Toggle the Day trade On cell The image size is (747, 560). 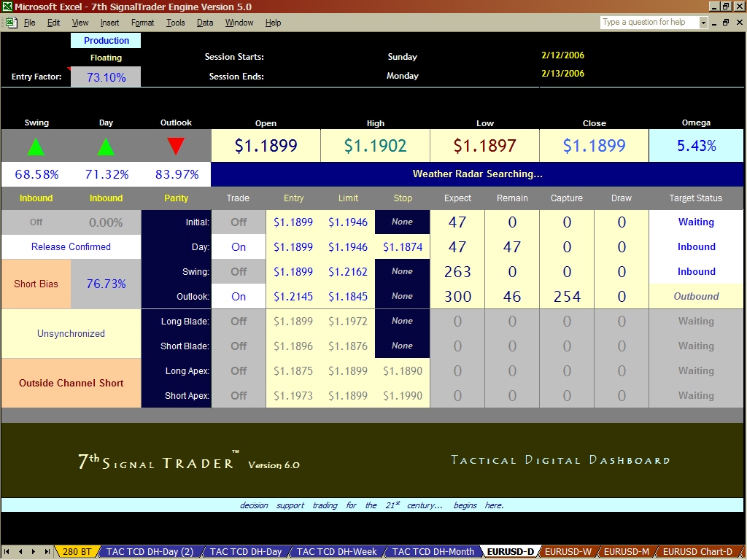click(x=239, y=246)
